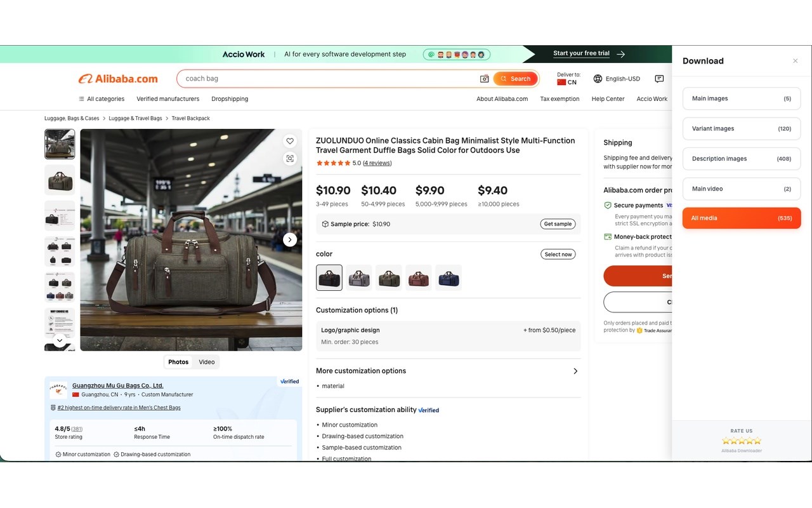Download Main images (5)
The image size is (812, 508).
tap(742, 98)
